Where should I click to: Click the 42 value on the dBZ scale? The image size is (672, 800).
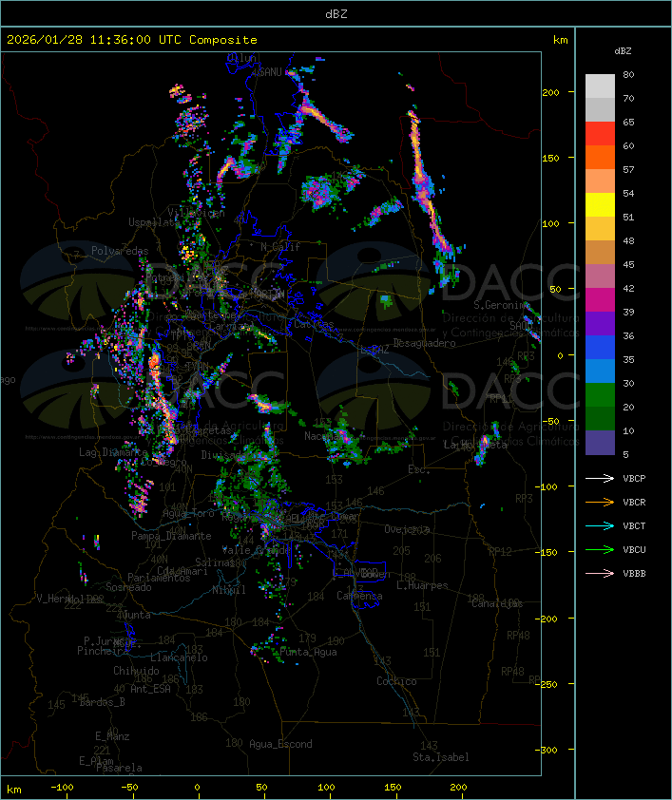coord(628,288)
